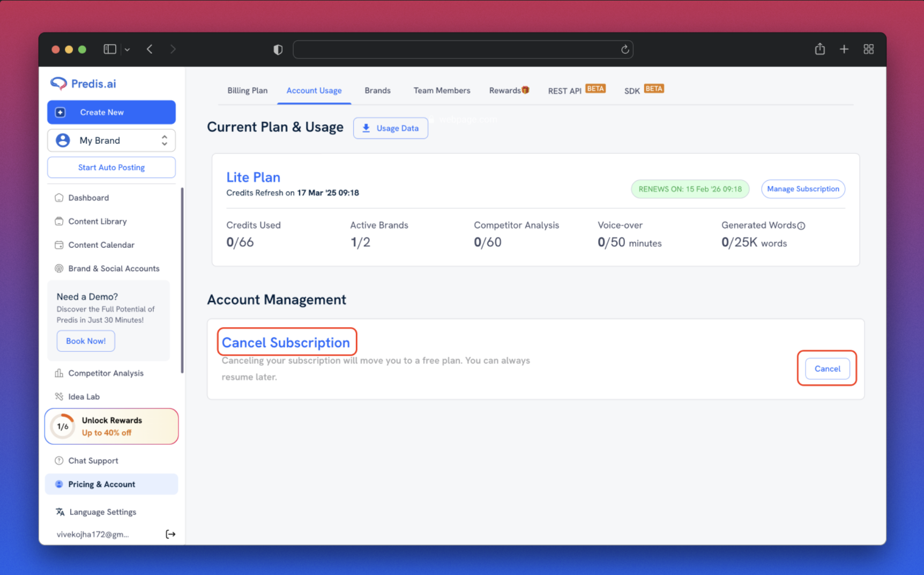This screenshot has height=575, width=924.
Task: Click the Active Brands value 1/2
Action: tap(360, 242)
